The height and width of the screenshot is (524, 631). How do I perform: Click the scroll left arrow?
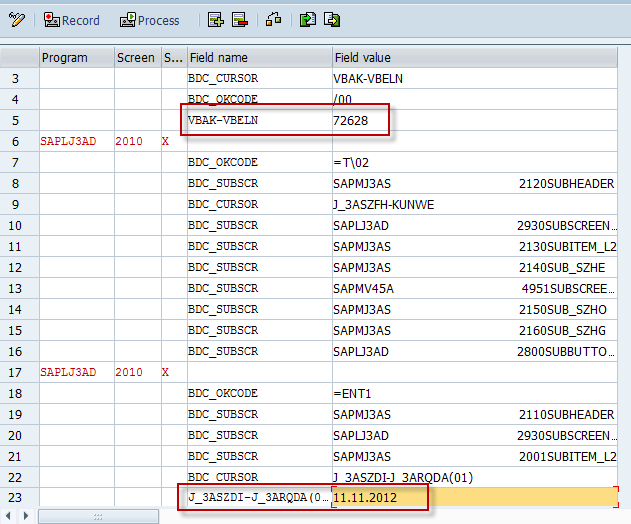[8, 516]
